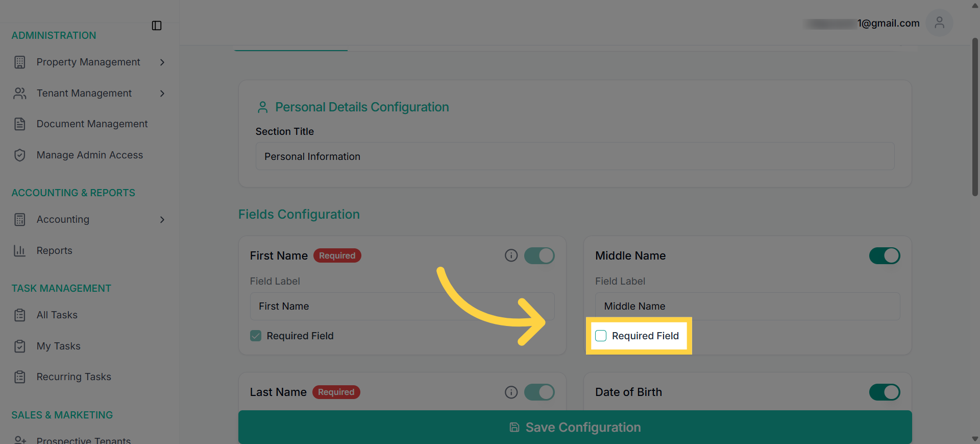
Task: Open the user profile avatar icon
Action: tap(939, 22)
